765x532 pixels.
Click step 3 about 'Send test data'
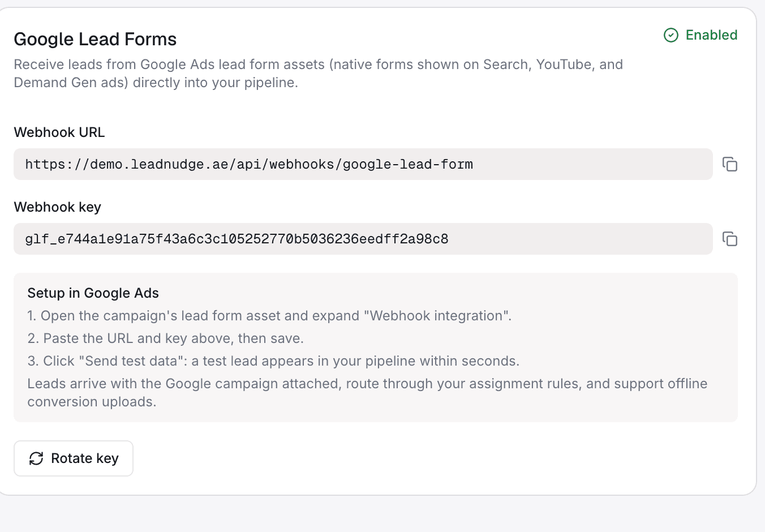coord(273,361)
